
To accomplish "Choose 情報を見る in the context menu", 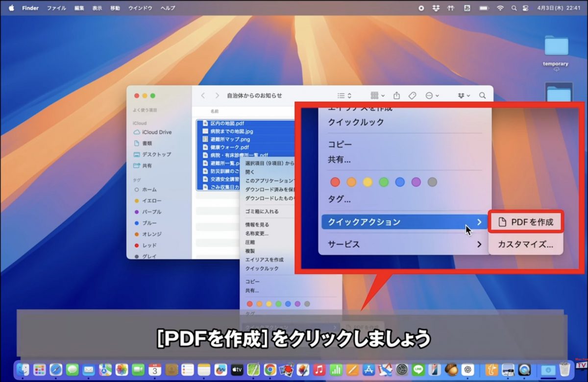I will point(257,225).
